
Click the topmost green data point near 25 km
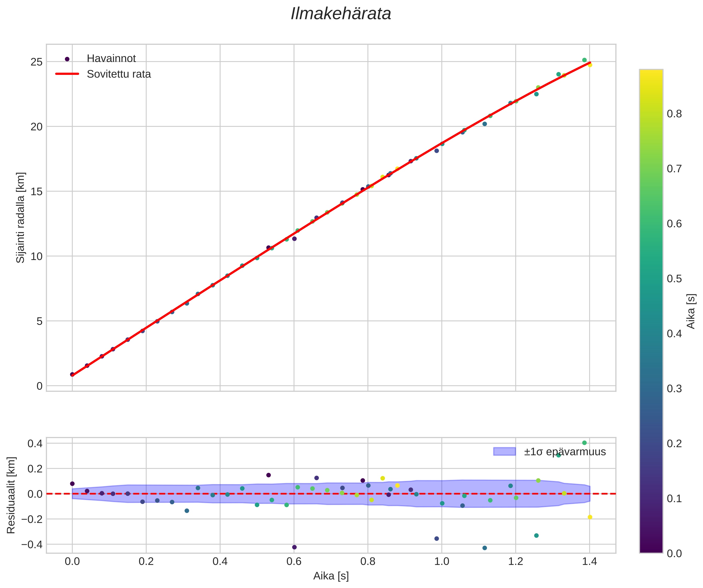tap(584, 60)
